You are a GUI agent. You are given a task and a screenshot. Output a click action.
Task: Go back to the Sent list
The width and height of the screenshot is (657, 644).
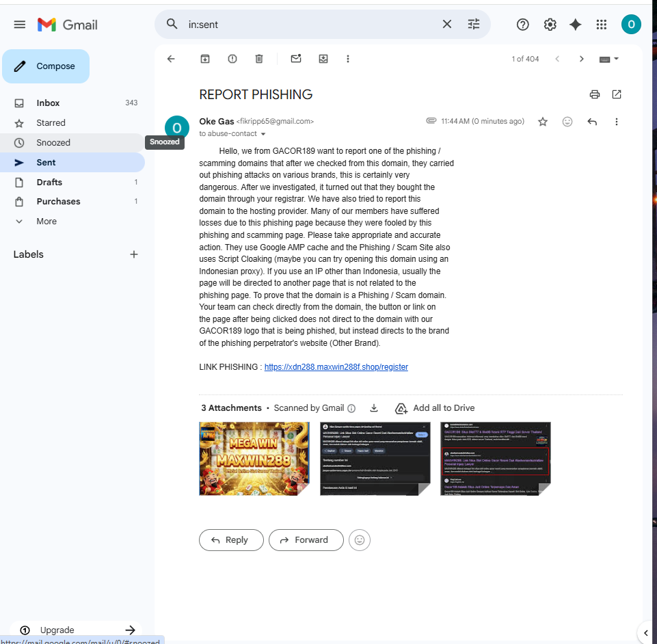coord(171,59)
